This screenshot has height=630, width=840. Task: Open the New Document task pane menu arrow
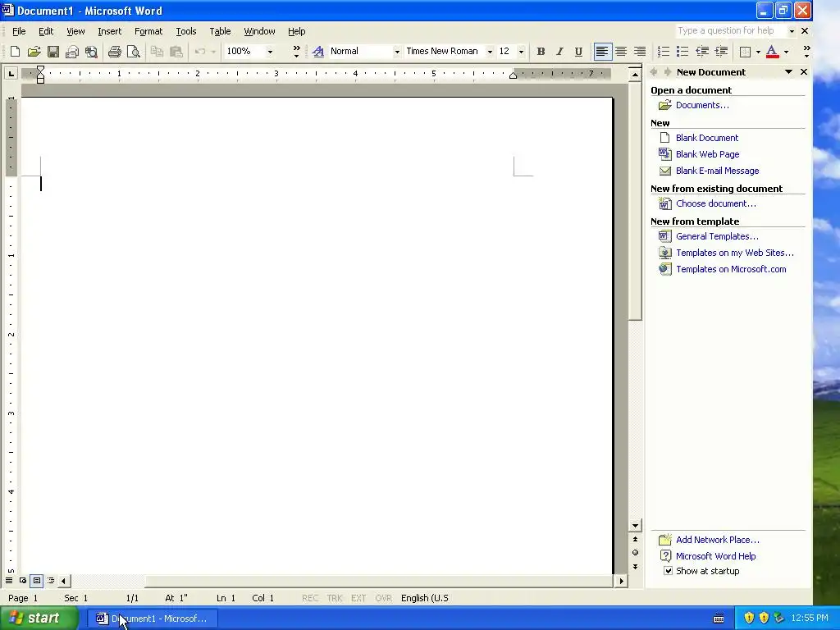pos(788,72)
